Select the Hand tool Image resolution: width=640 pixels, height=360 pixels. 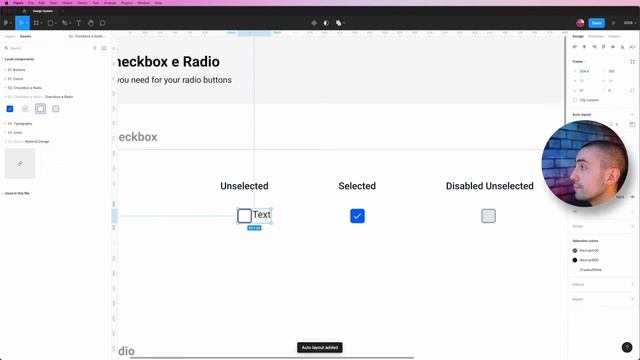pyautogui.click(x=91, y=23)
